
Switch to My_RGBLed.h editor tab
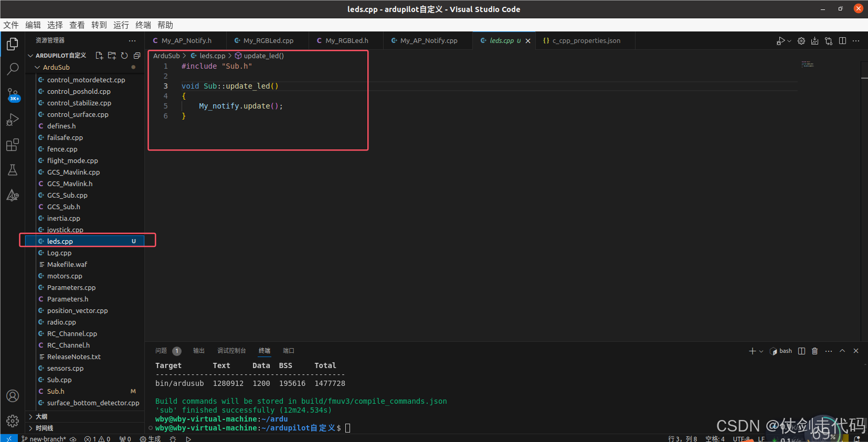point(346,41)
